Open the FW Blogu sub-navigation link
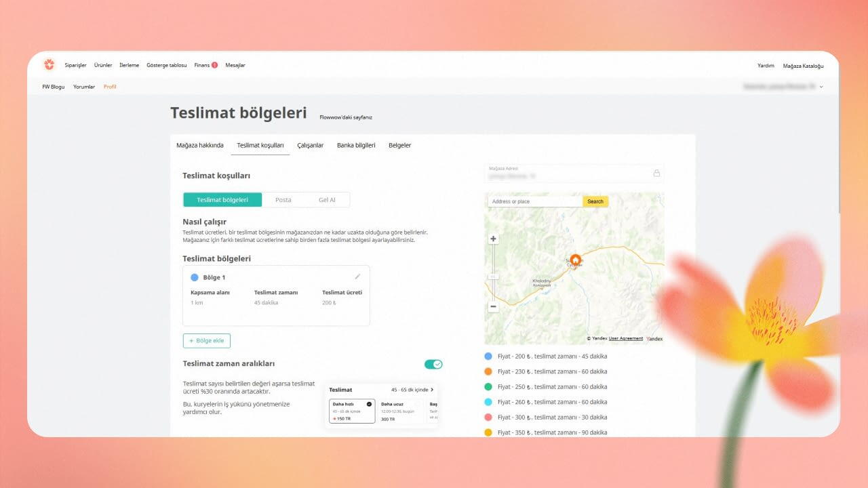 [x=54, y=87]
